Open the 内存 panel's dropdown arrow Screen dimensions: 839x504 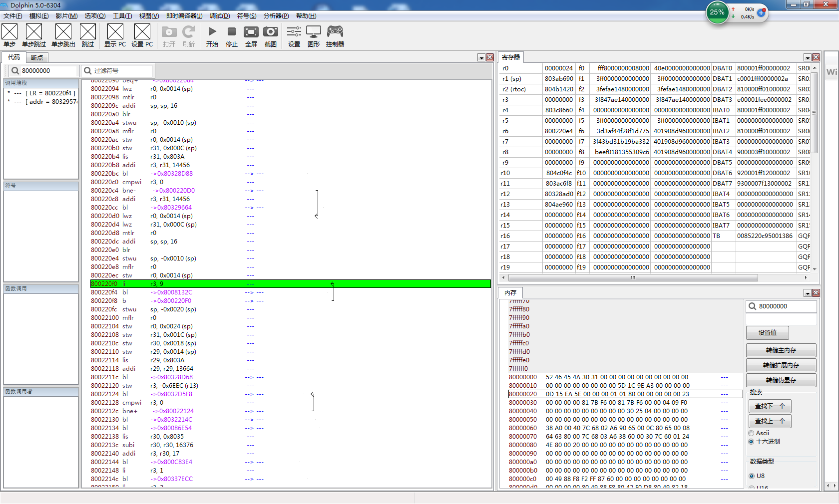coord(808,293)
